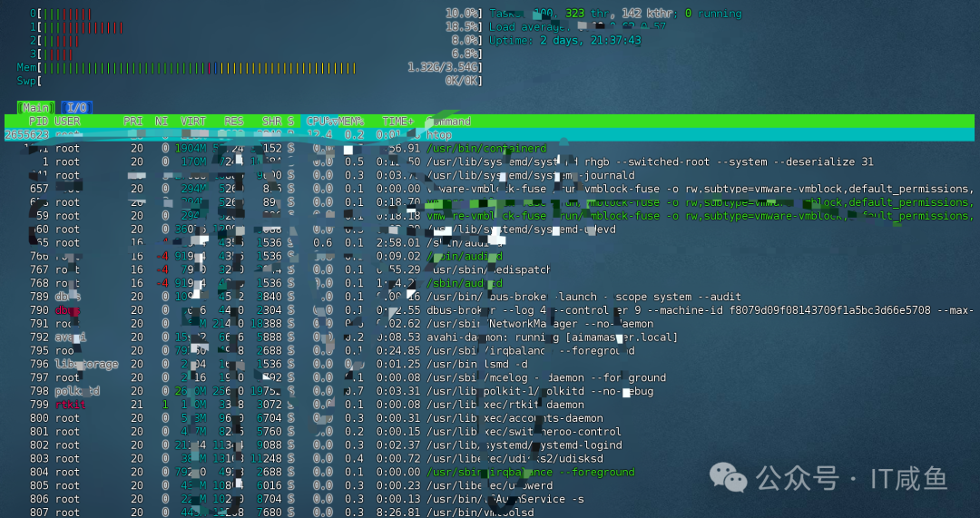Click the Load average line
This screenshot has height=518, width=980.
pyautogui.click(x=577, y=27)
